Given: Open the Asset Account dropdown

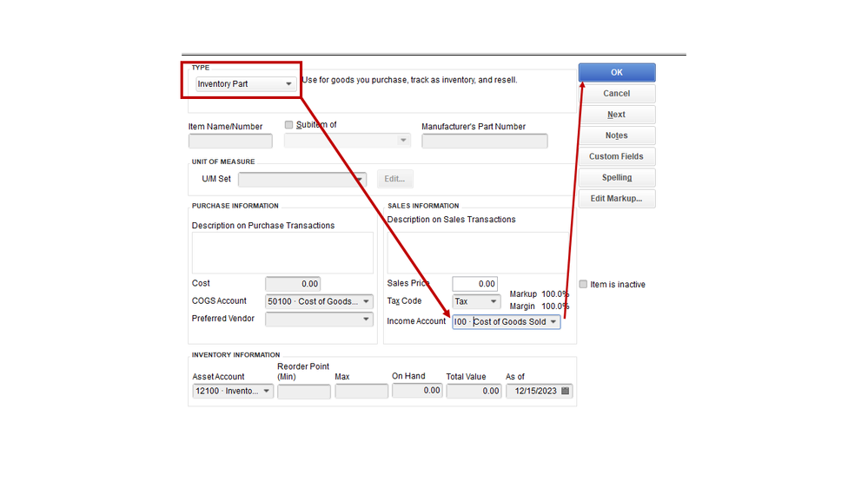Looking at the screenshot, I should tap(233, 391).
